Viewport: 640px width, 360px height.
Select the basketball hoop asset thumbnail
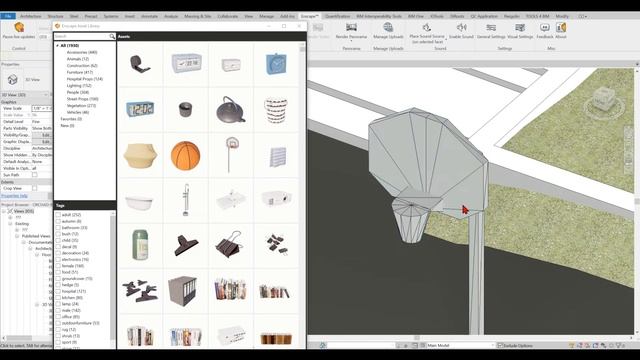point(231,155)
